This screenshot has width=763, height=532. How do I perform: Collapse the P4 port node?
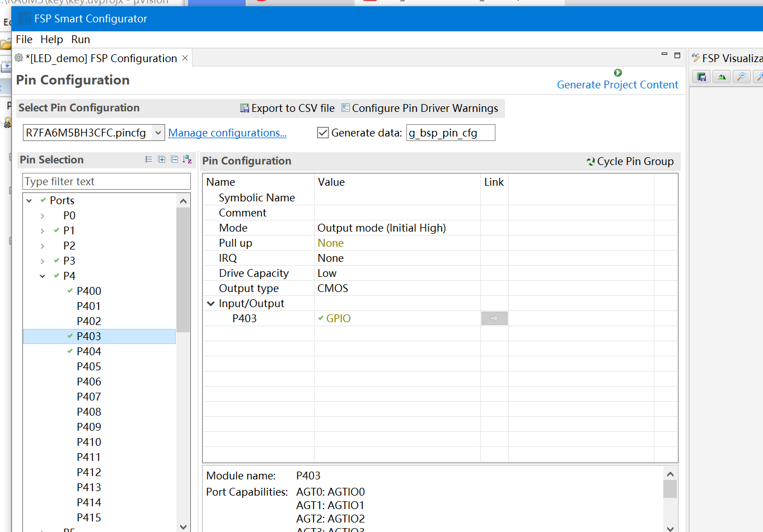[x=43, y=276]
